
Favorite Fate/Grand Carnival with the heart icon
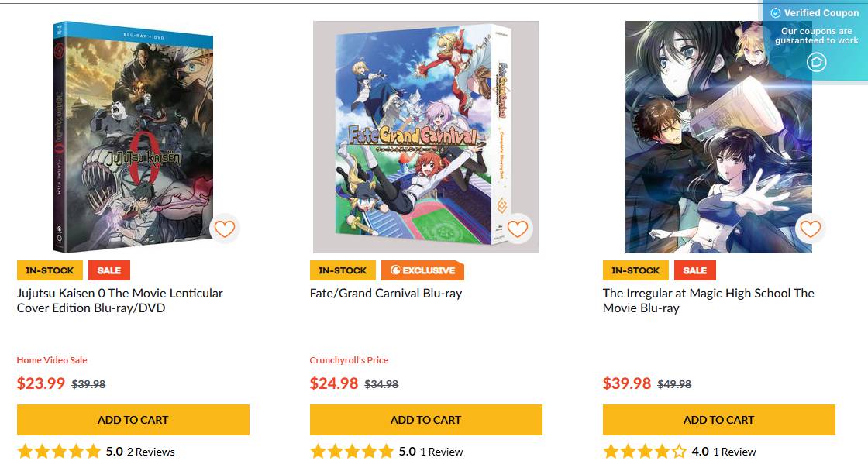tap(518, 229)
